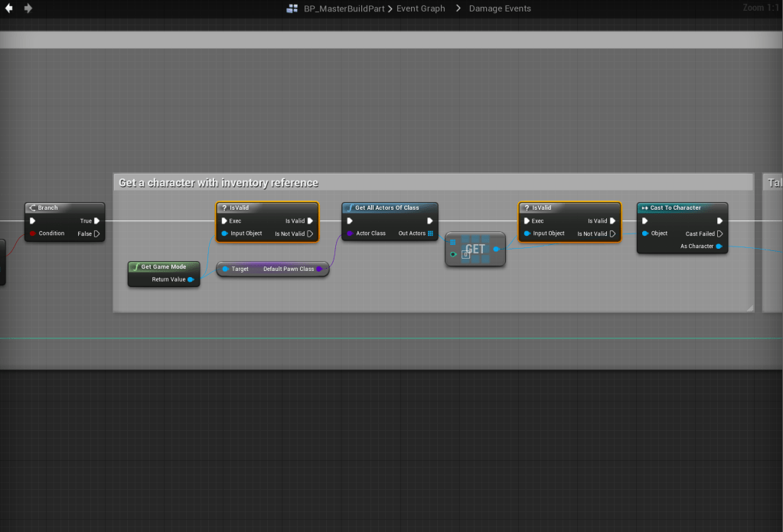Click Default Pawn Class output pin

[319, 269]
